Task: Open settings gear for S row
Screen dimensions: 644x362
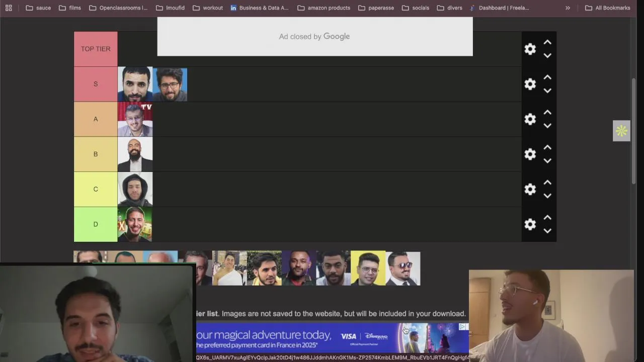Action: 530,84
